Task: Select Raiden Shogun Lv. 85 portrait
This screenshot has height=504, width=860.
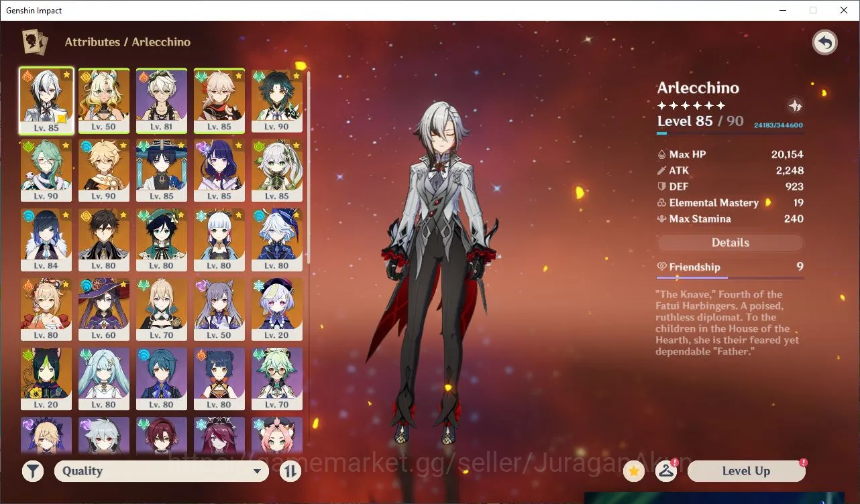Action: pos(219,170)
